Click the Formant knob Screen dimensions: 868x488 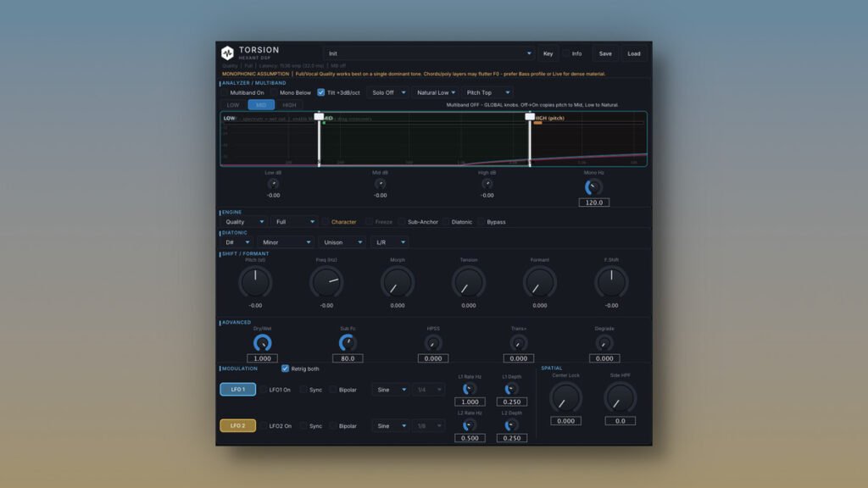[540, 282]
